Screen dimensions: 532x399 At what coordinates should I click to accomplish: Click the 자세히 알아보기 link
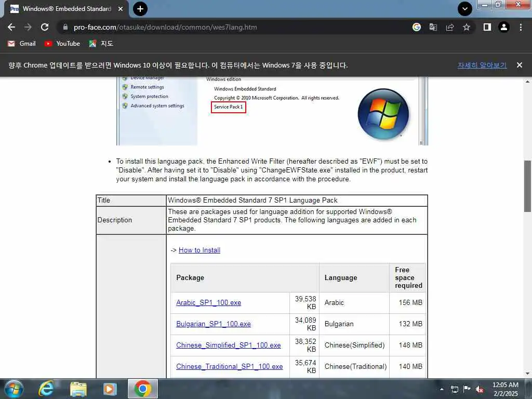tap(482, 65)
